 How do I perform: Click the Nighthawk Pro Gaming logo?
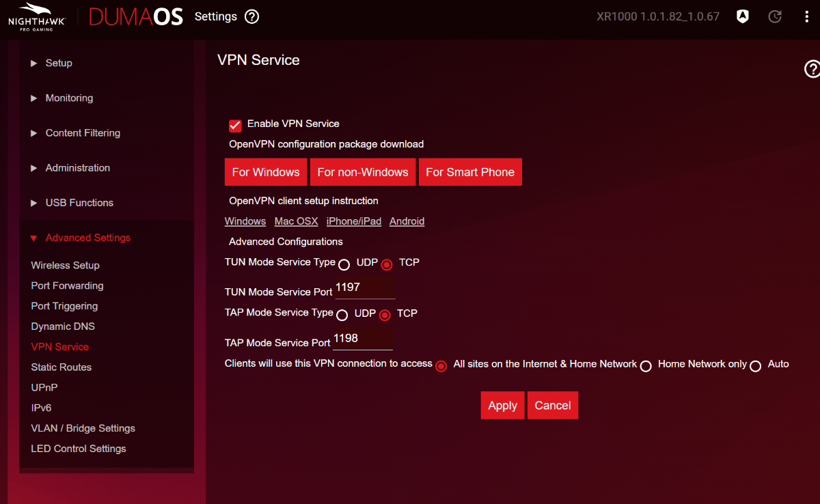[x=37, y=17]
